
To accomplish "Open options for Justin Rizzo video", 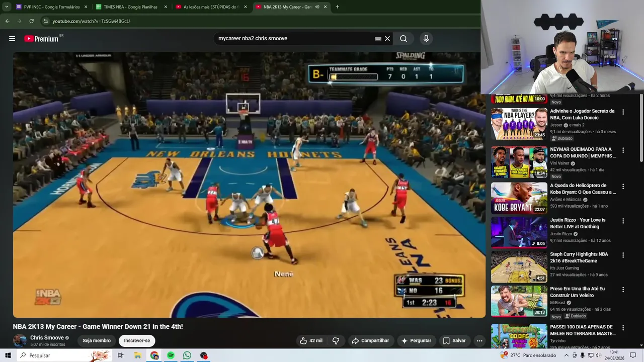I will pos(623,221).
